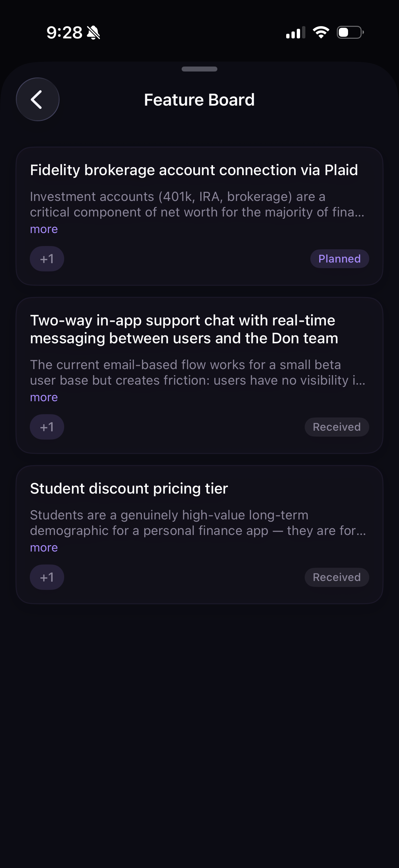Open the Fidelity brokerage account connection title
Image resolution: width=399 pixels, height=868 pixels.
(x=194, y=170)
